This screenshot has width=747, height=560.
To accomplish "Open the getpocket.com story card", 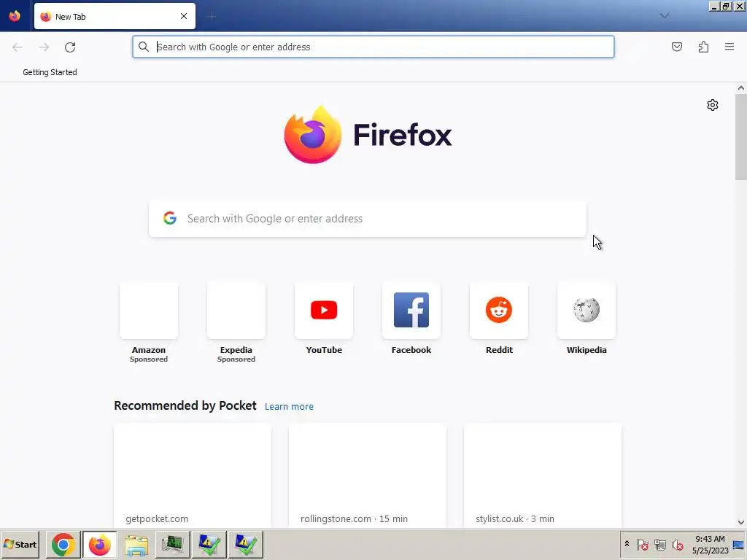I will 193,475.
